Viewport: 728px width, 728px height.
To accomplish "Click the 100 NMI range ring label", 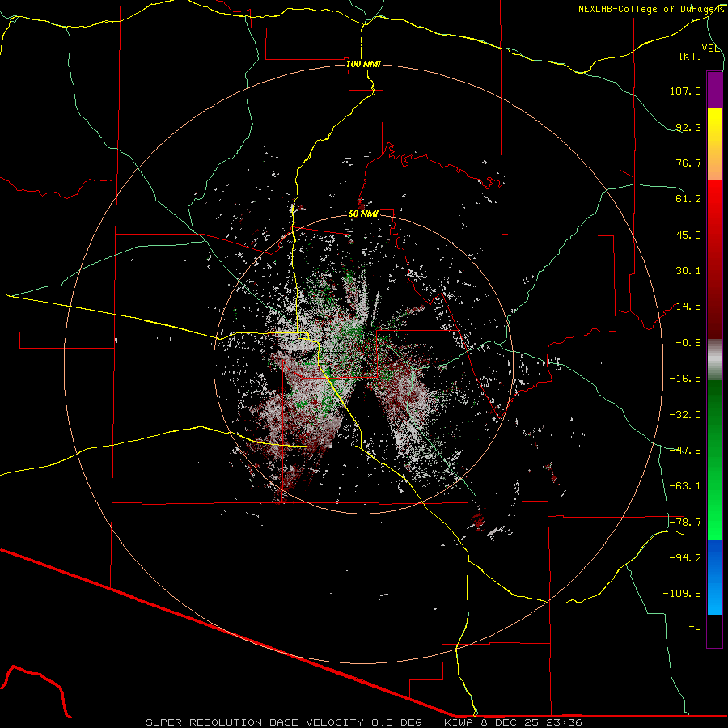I will tap(363, 64).
